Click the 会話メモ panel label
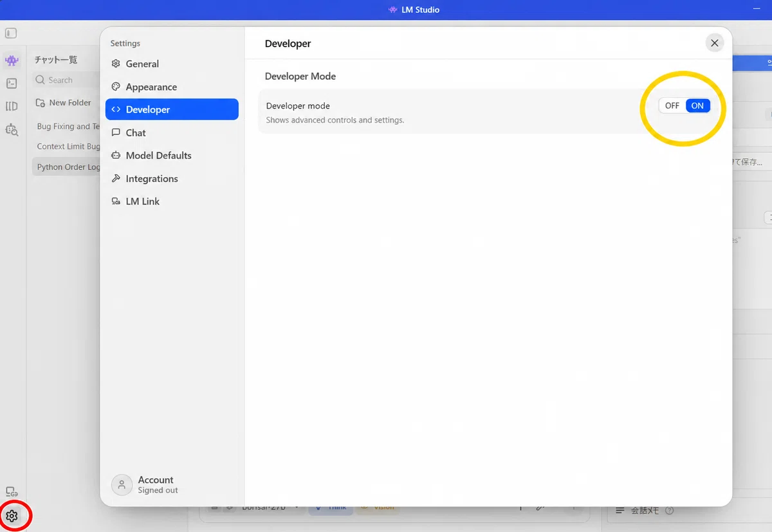 coord(645,511)
